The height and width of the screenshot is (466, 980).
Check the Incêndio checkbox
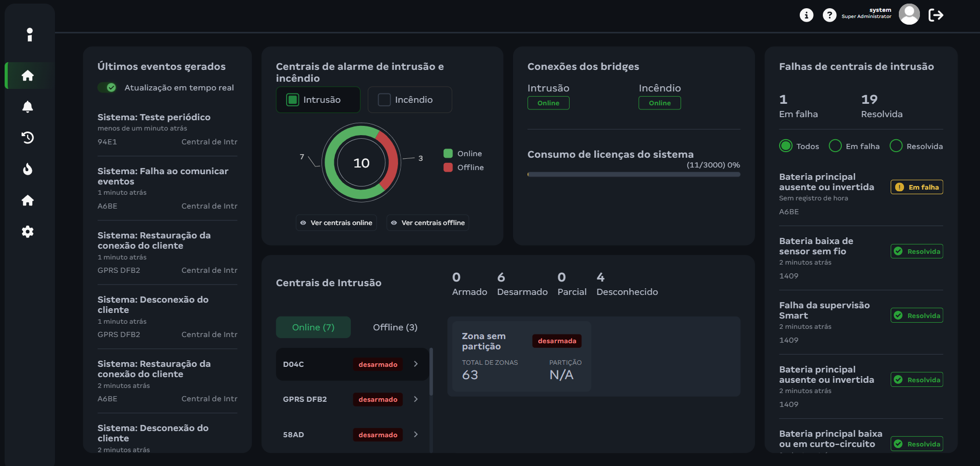[384, 100]
